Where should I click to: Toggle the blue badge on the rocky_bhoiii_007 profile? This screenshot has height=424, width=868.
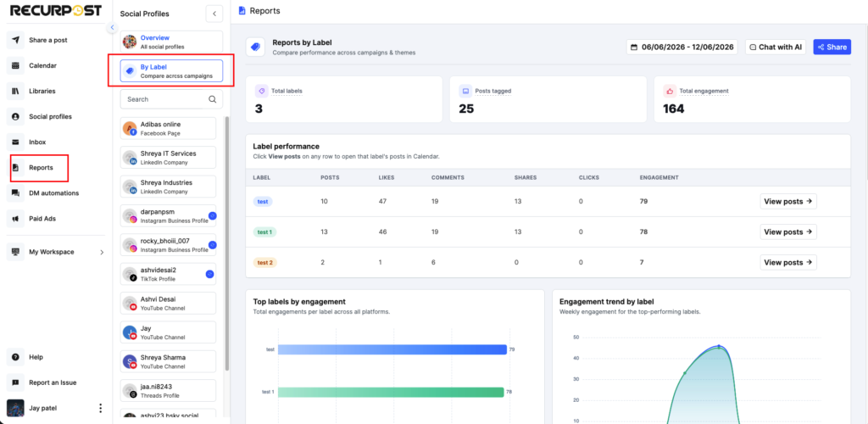point(212,245)
